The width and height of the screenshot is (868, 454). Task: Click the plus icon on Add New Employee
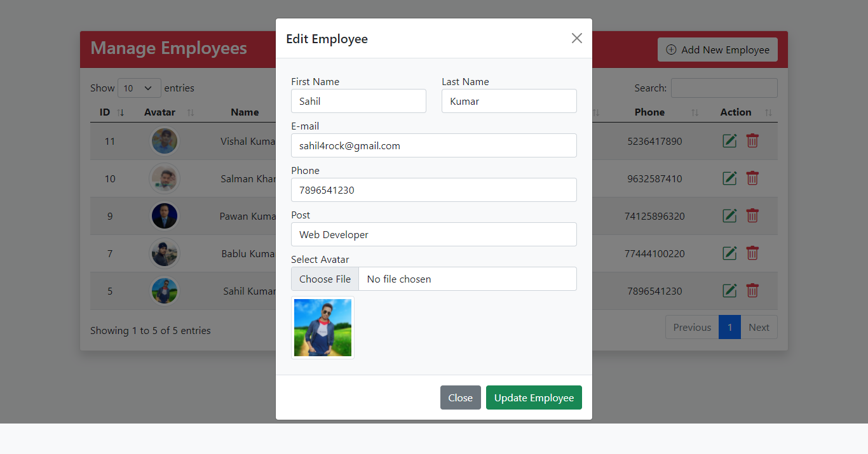pos(671,50)
